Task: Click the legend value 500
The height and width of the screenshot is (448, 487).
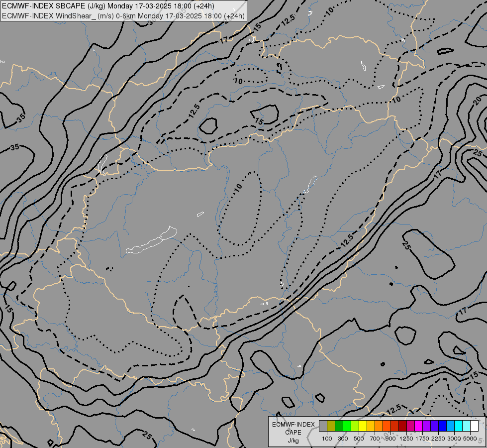Action: tap(359, 439)
